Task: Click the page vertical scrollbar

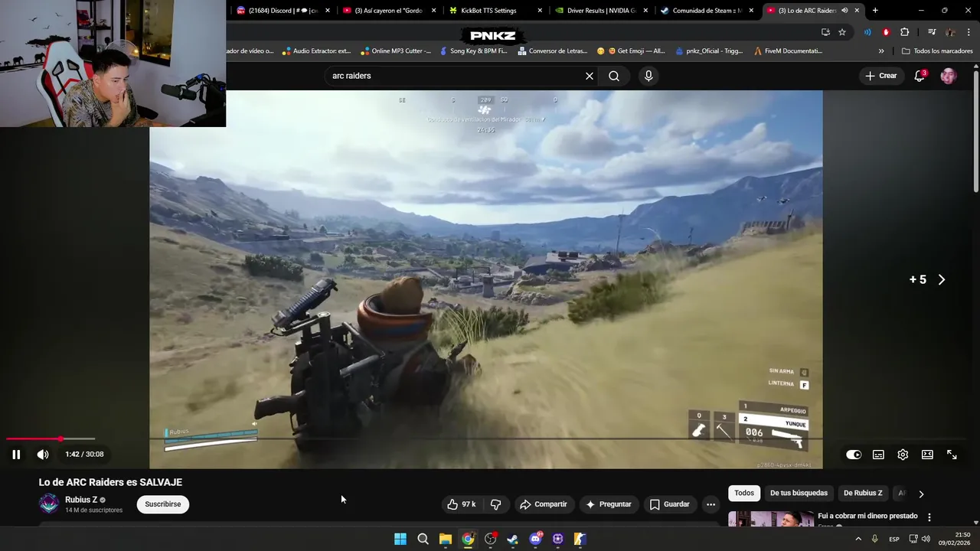Action: (x=976, y=130)
